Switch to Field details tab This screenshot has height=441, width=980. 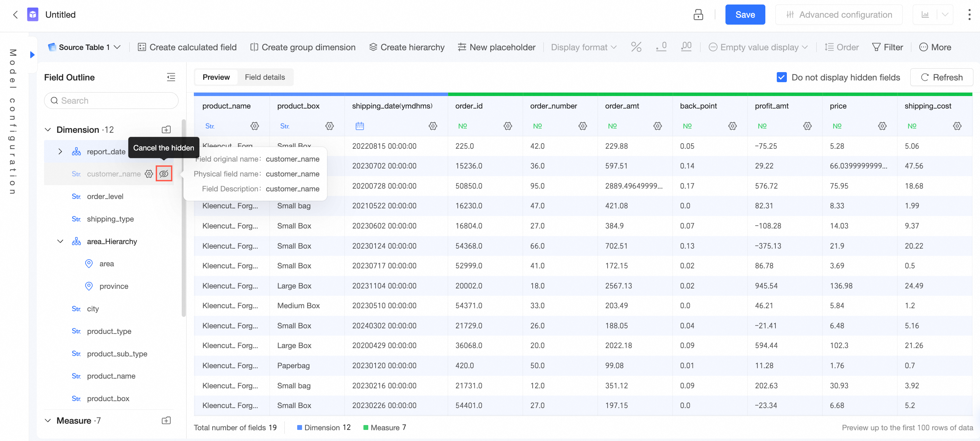264,77
